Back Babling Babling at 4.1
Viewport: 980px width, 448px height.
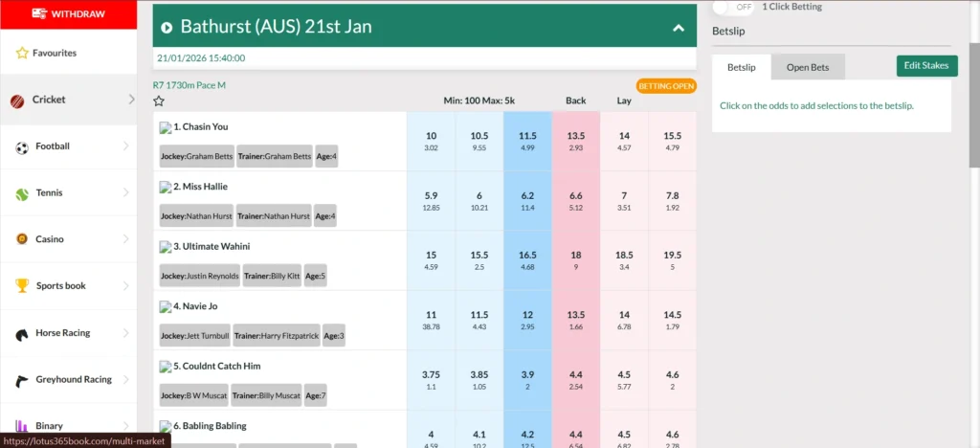(479, 429)
